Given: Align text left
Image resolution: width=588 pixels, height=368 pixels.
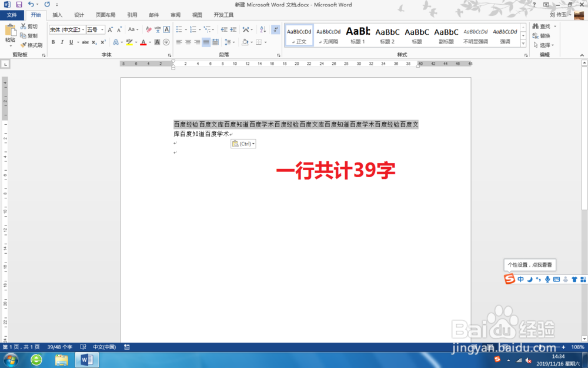Looking at the screenshot, I should [x=179, y=42].
